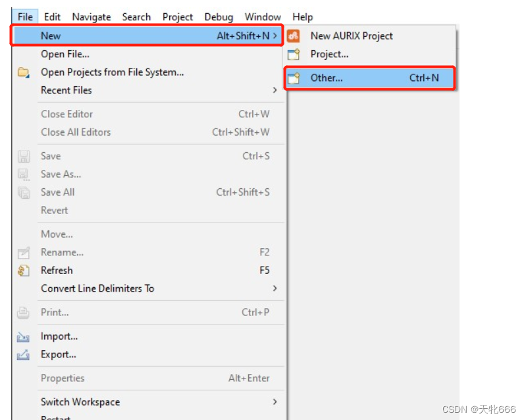Select Close Editor entry
The width and height of the screenshot is (526, 420).
[x=149, y=114]
